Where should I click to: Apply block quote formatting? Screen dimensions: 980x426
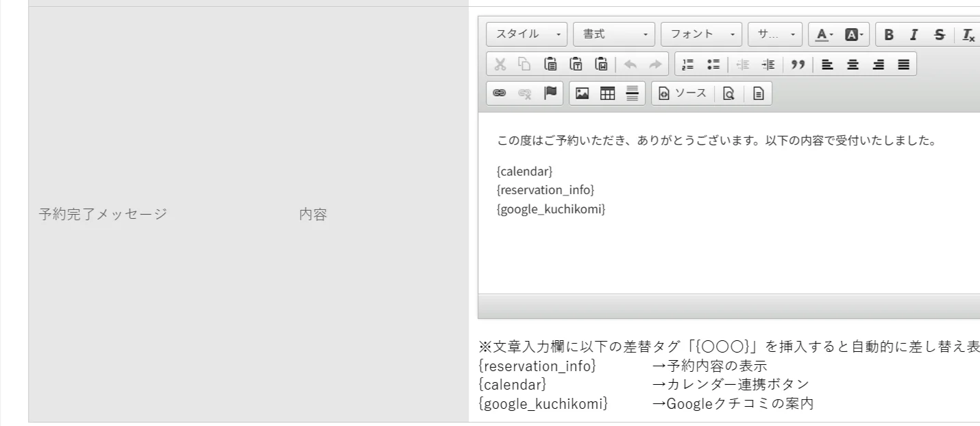point(797,64)
